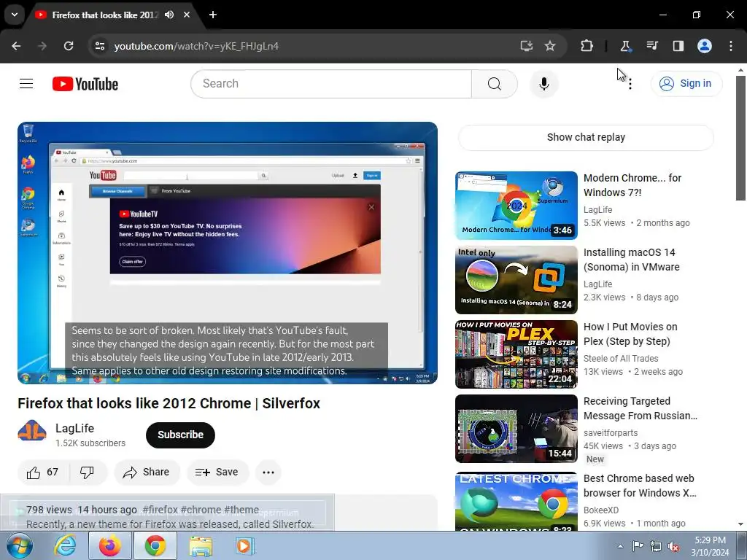Screen dimensions: 747x560
Task: Open the Windows Start orb
Action: [x=20, y=545]
